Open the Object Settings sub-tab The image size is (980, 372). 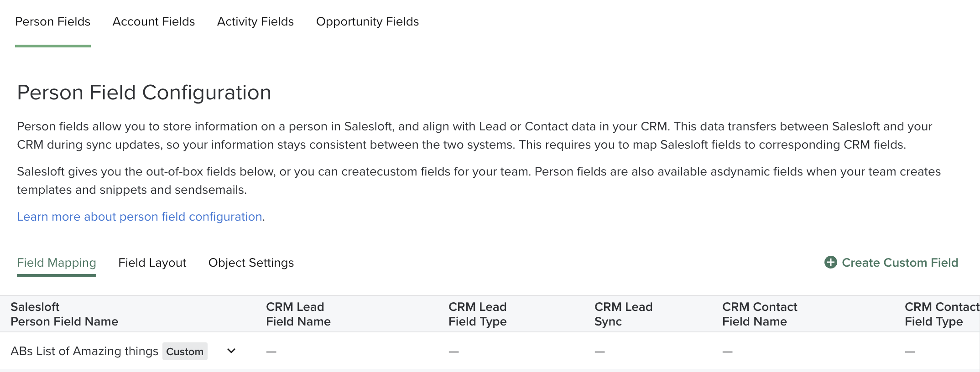tap(251, 263)
